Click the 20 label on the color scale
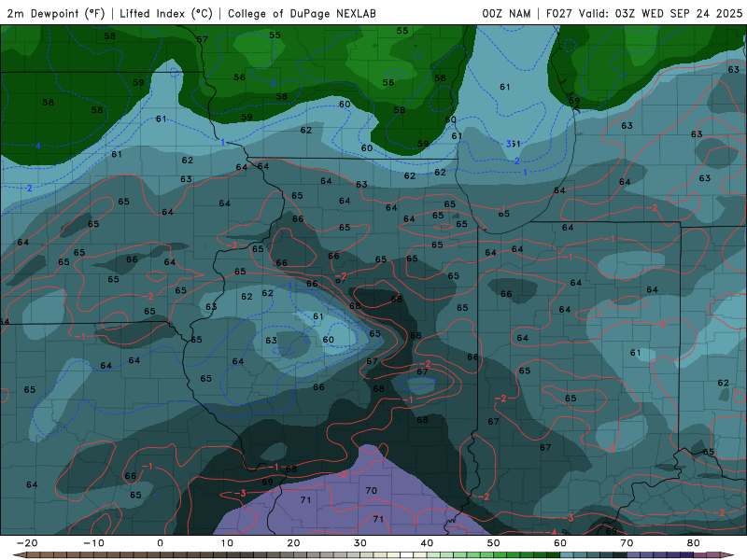Viewport: 747px width, 560px height. [x=293, y=543]
